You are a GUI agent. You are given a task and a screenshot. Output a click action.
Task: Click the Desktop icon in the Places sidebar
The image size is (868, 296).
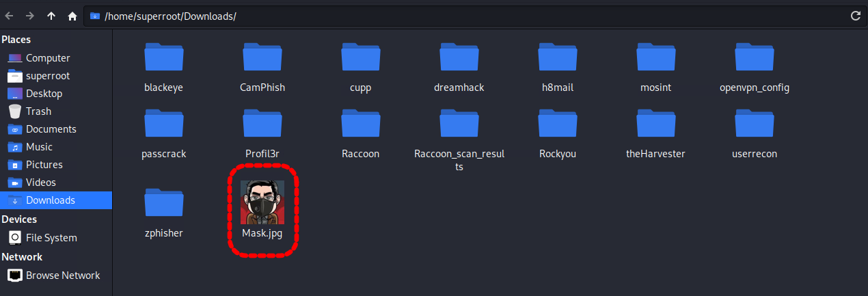(15, 94)
